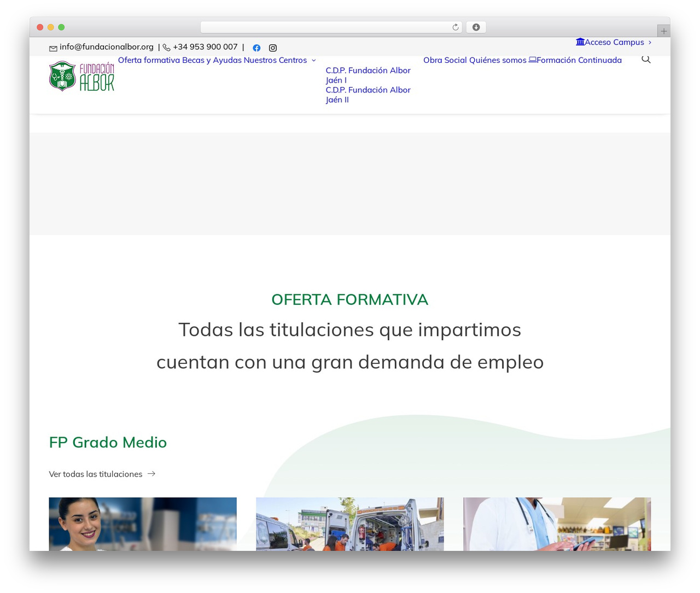Minimize the window with yellow button
The height and width of the screenshot is (593, 700).
coord(51,27)
